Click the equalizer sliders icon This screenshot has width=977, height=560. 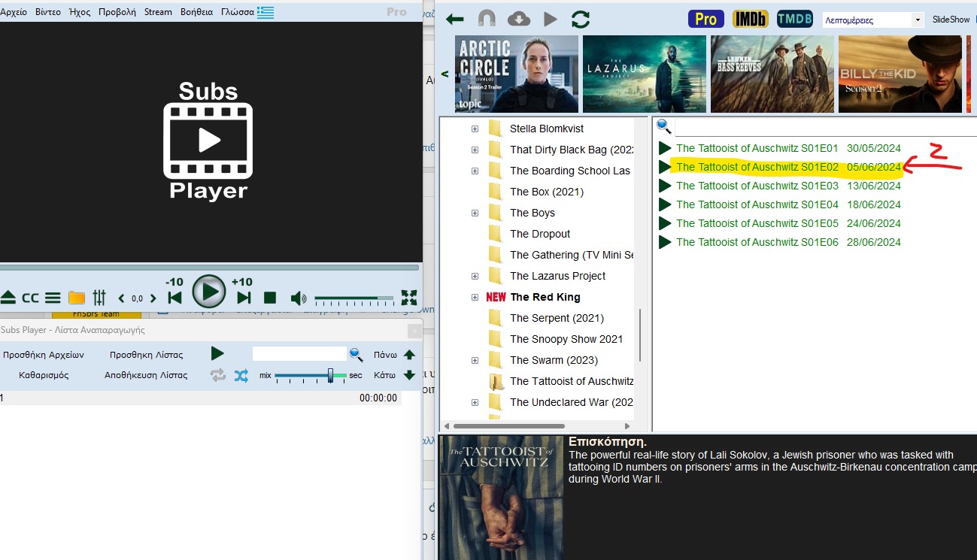pyautogui.click(x=99, y=298)
